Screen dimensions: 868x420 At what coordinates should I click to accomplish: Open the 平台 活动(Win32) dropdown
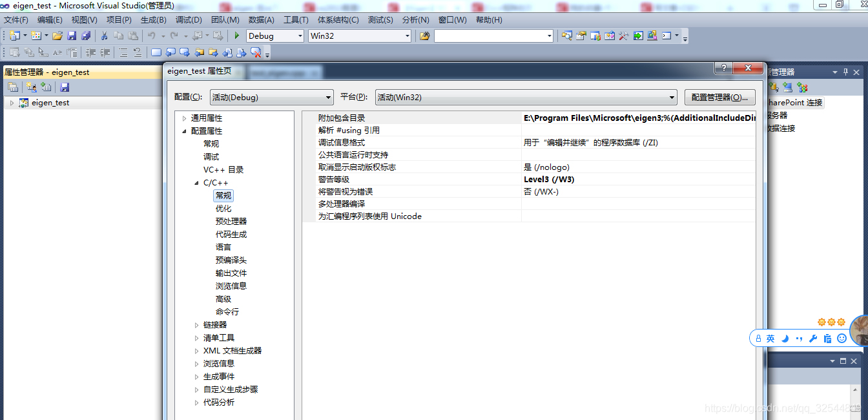526,98
